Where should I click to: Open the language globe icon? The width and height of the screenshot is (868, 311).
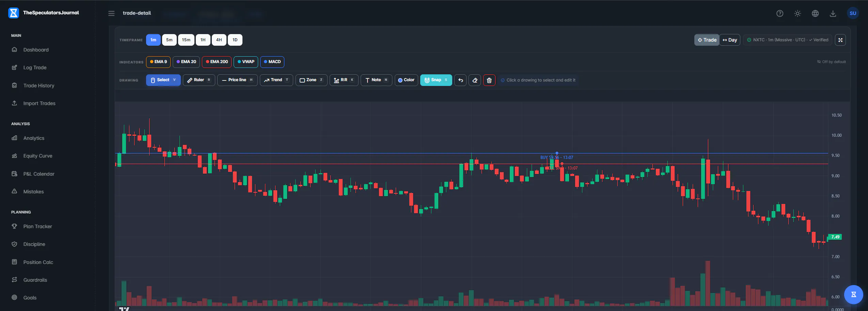point(815,13)
